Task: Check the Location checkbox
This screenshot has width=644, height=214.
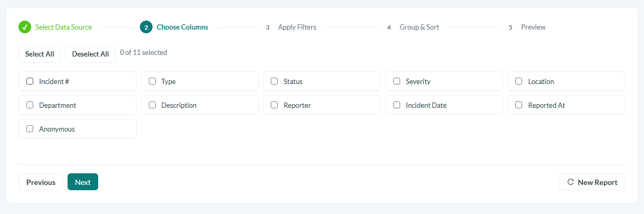Action: tap(519, 81)
